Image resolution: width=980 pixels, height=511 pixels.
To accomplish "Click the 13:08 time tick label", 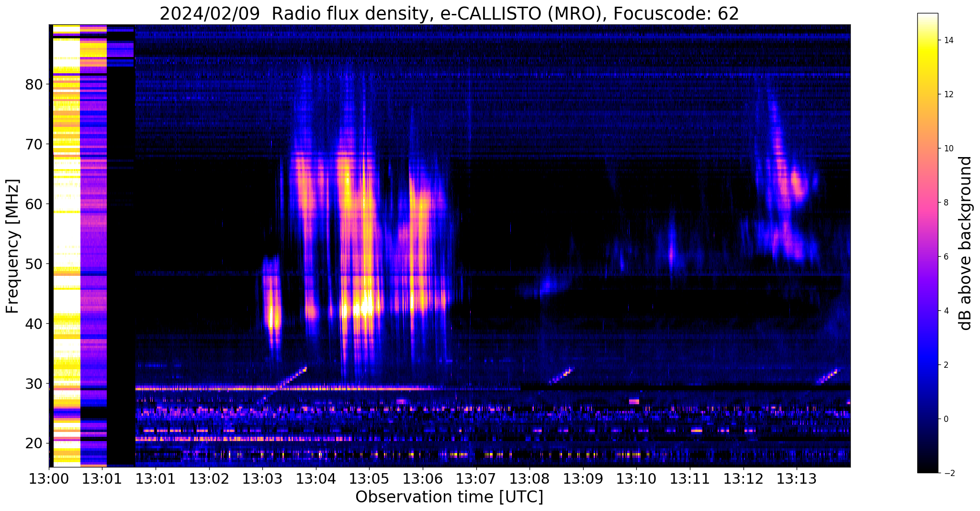I will click(529, 478).
